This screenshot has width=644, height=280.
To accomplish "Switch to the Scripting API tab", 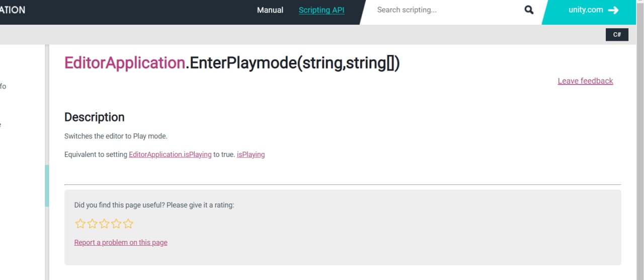I will pos(321,10).
